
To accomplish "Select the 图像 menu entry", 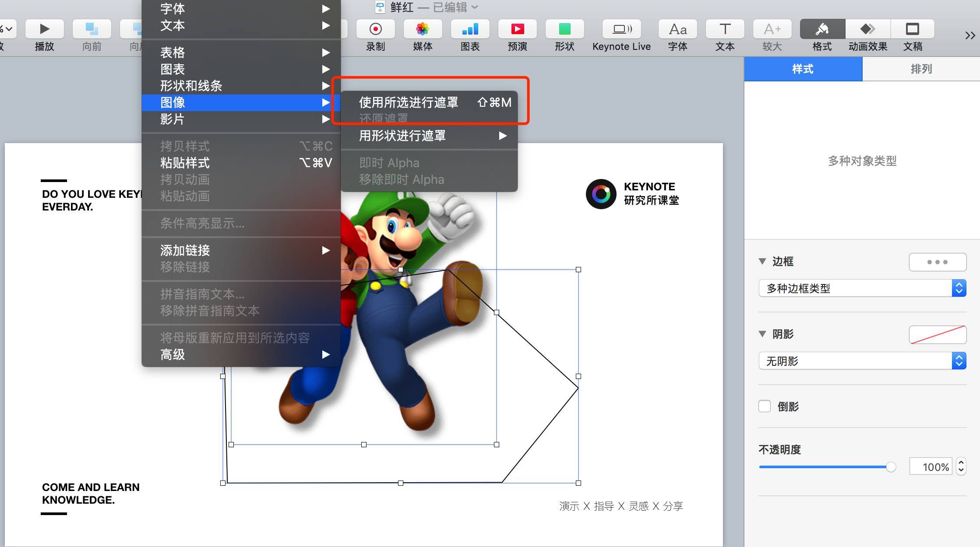I will click(x=241, y=102).
